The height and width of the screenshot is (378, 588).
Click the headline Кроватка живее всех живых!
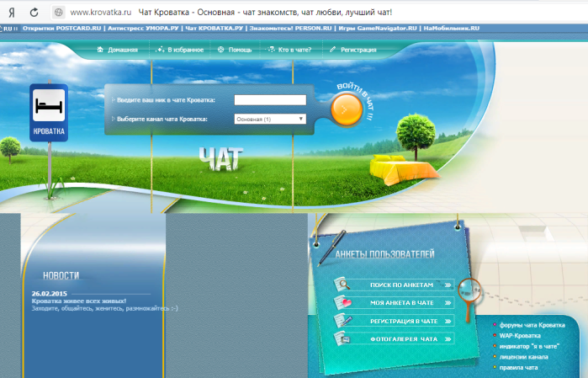(79, 301)
